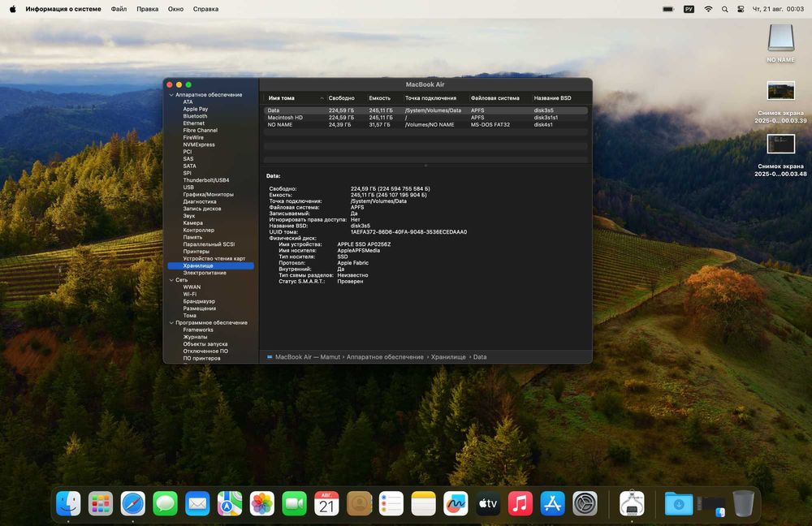Open Launchpad in the Dock
812x526 pixels.
point(101,503)
